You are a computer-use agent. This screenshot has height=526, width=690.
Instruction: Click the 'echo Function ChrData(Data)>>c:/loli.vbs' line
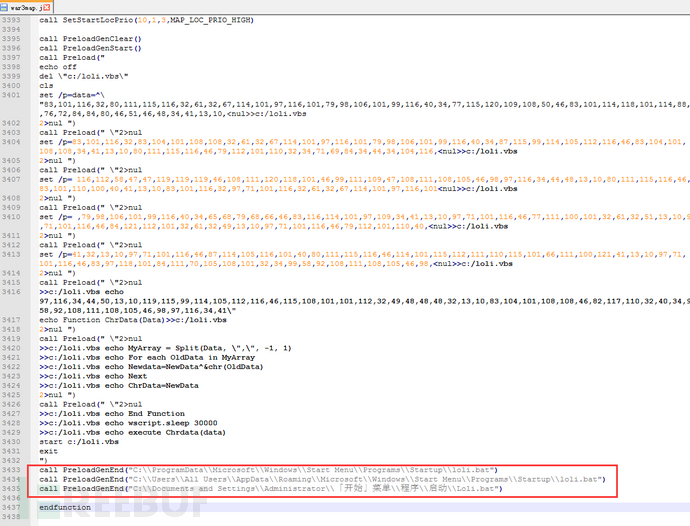133,320
